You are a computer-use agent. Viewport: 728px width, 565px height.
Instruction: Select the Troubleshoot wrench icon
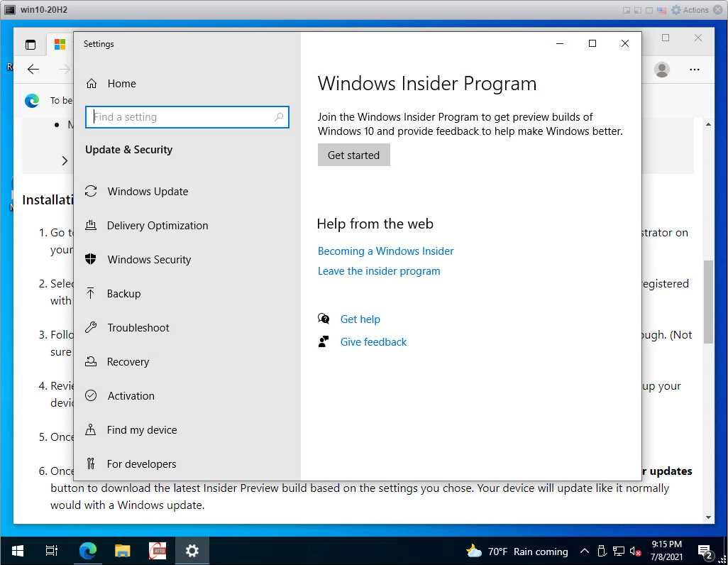click(91, 327)
